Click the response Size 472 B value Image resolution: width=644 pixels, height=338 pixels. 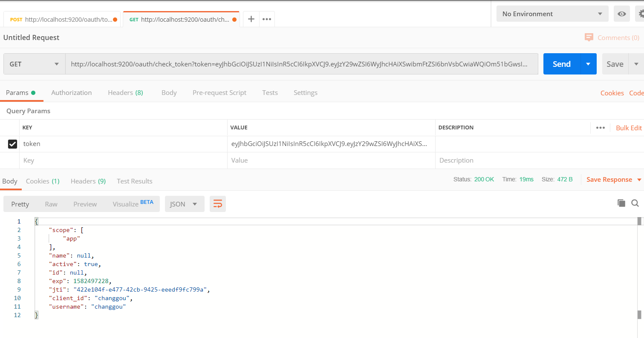tap(565, 180)
